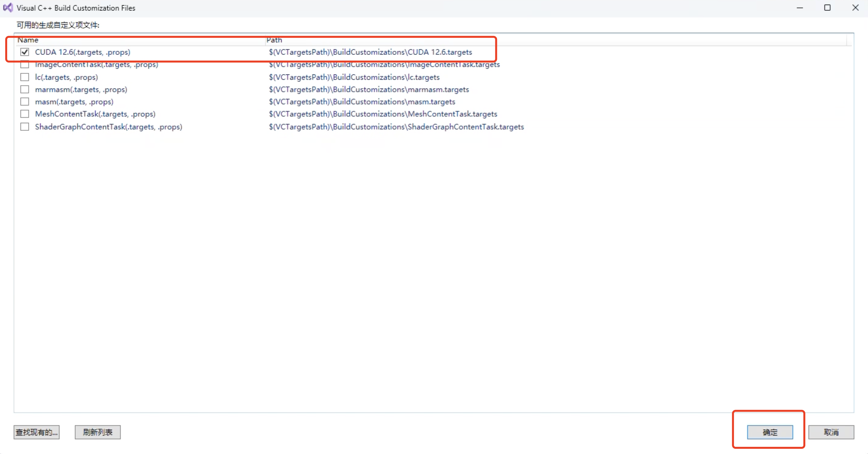Click the Path column header
The height and width of the screenshot is (454, 868).
(556, 40)
